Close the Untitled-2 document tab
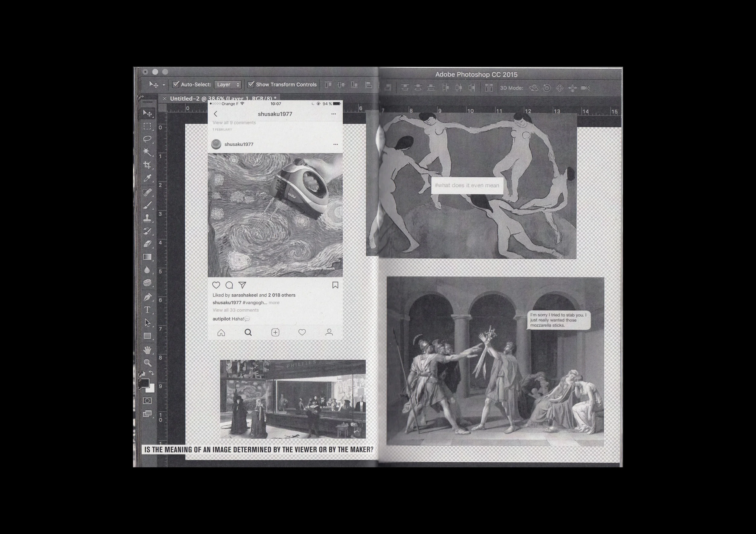 (x=165, y=99)
